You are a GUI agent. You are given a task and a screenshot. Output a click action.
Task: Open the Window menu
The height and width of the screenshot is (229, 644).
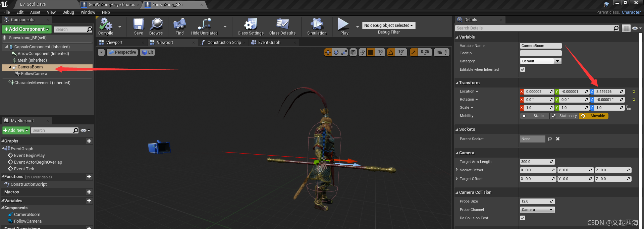point(88,12)
